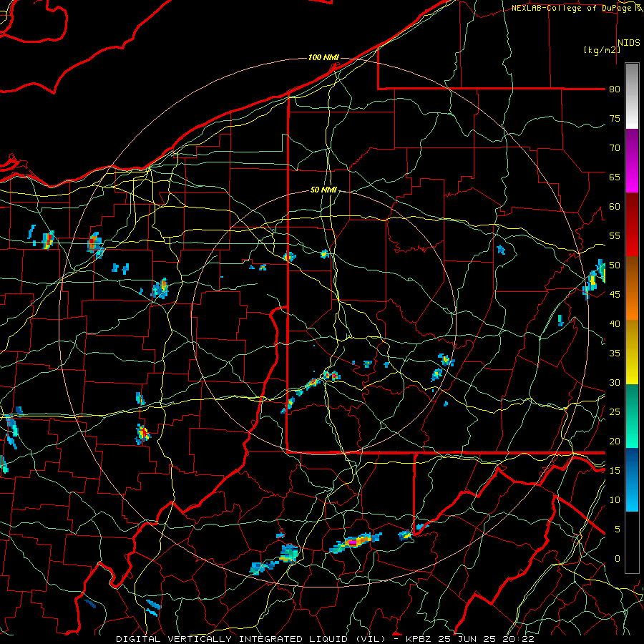The image size is (644, 644).
Task: Click the scale value 80
Action: (615, 89)
